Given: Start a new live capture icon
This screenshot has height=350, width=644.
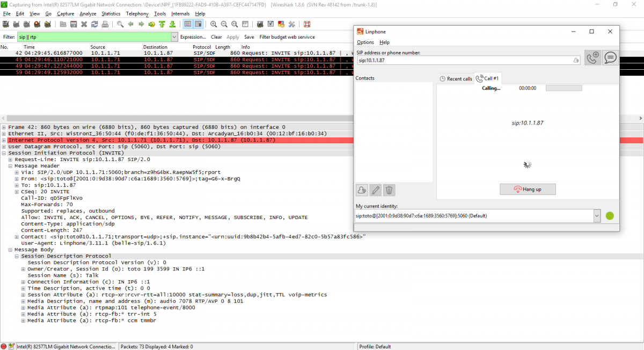Looking at the screenshot, I should (26, 24).
